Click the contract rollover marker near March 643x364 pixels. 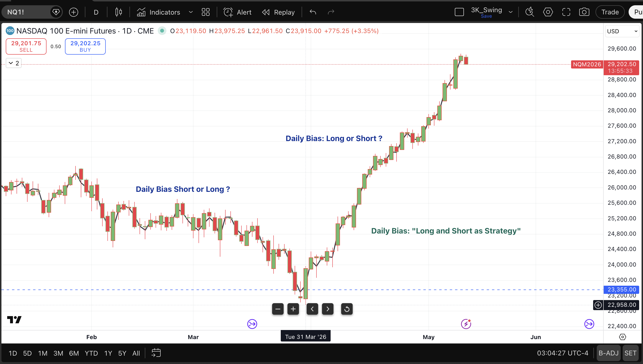pyautogui.click(x=252, y=324)
